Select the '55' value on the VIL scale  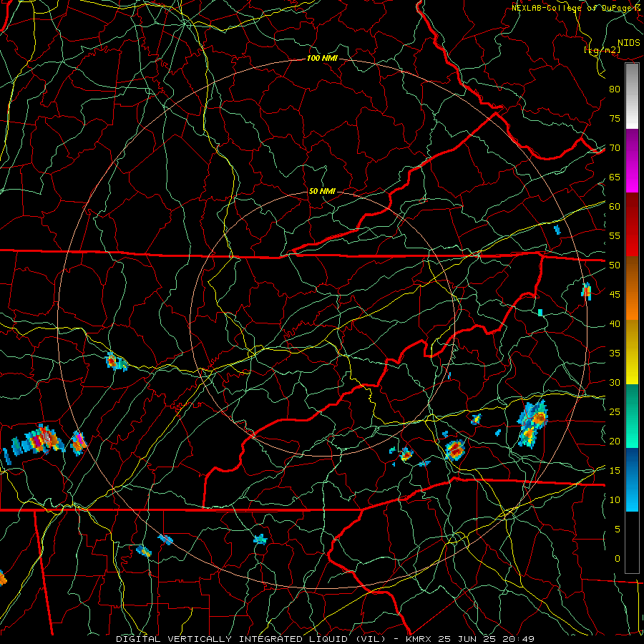615,235
